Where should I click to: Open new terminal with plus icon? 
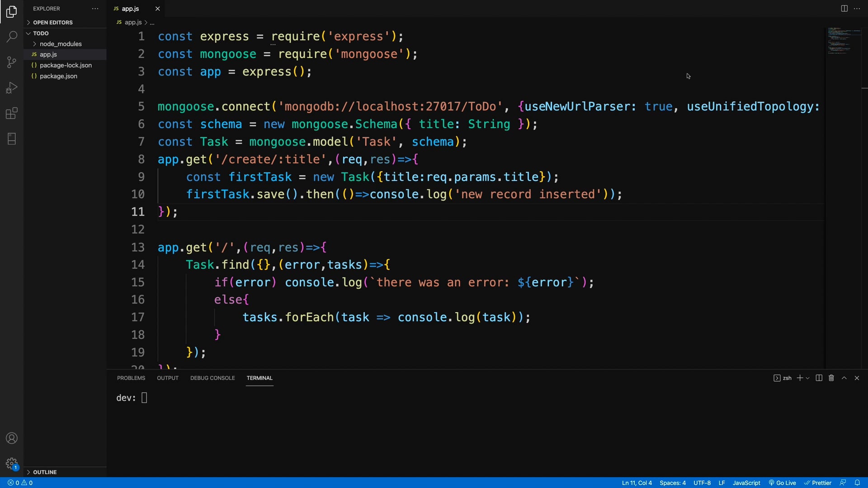799,378
